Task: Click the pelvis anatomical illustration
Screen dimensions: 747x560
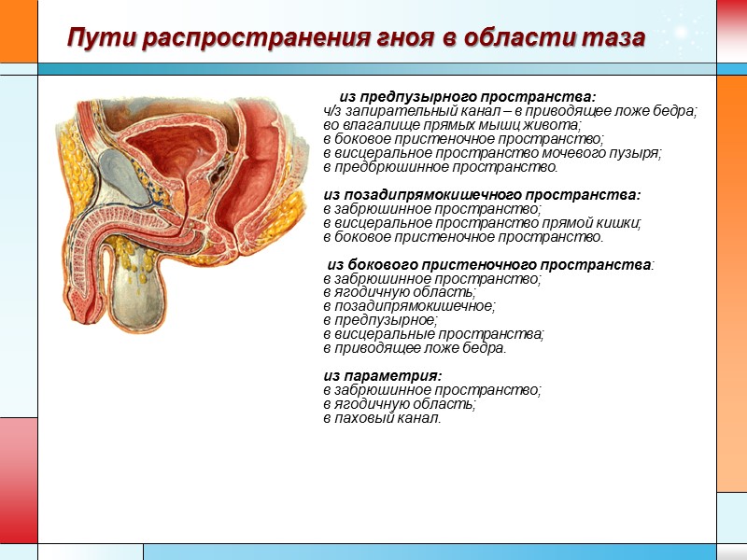Action: click(182, 216)
